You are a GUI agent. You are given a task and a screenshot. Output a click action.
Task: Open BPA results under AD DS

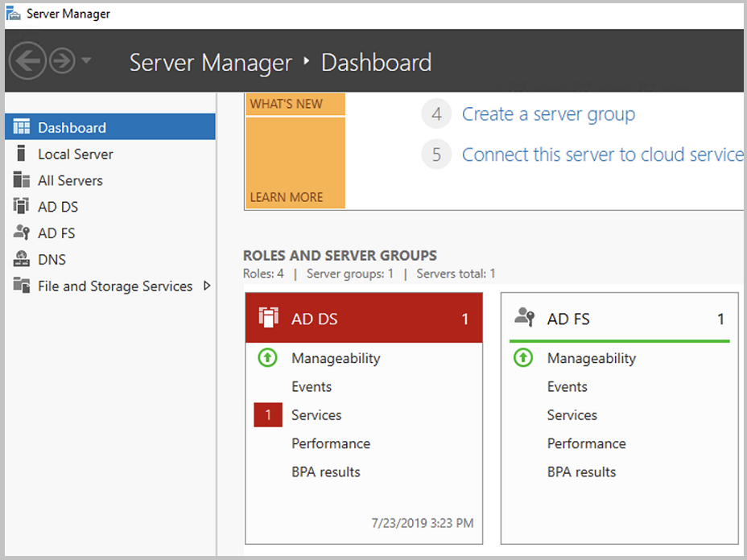point(326,471)
